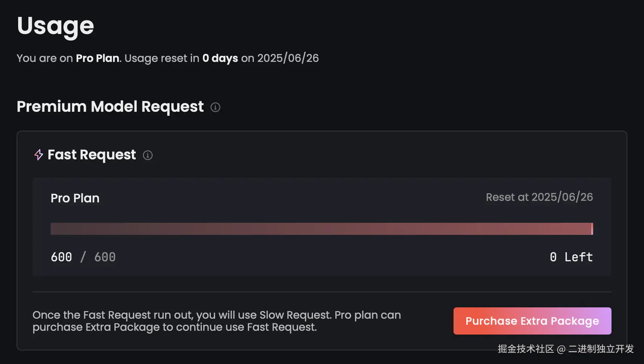Click the Premium Model Request section title

[x=110, y=107]
